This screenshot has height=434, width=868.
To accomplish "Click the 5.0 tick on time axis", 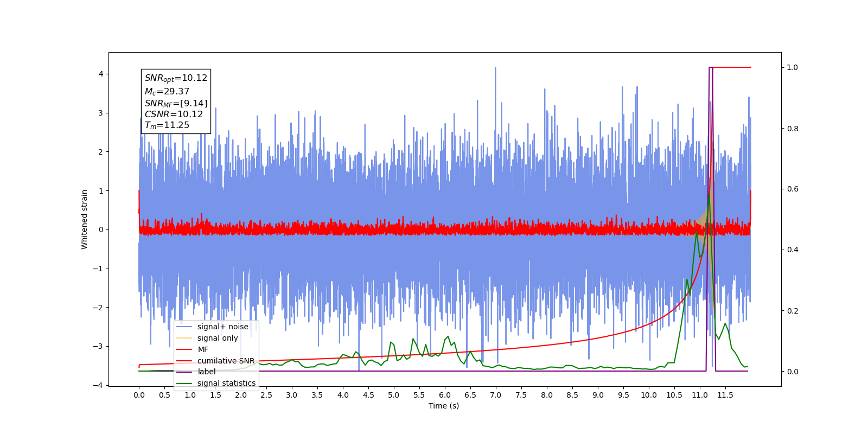I will pyautogui.click(x=394, y=395).
